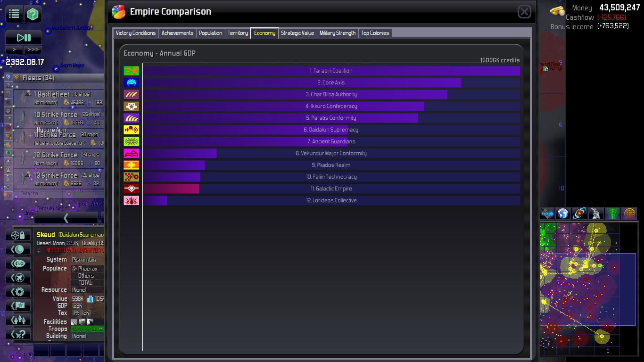Image resolution: width=644 pixels, height=362 pixels.
Task: Select the 11 Strike Force fleet
Action: pos(58,139)
